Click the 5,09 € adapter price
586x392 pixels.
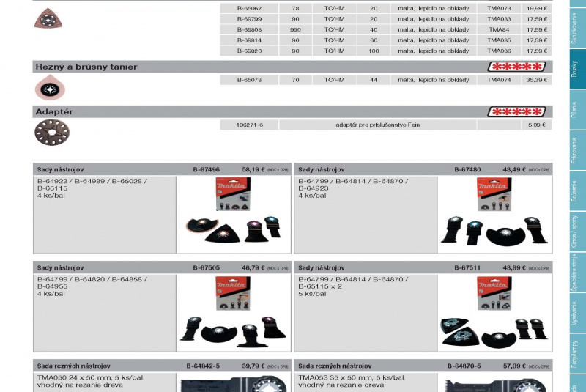click(x=537, y=125)
